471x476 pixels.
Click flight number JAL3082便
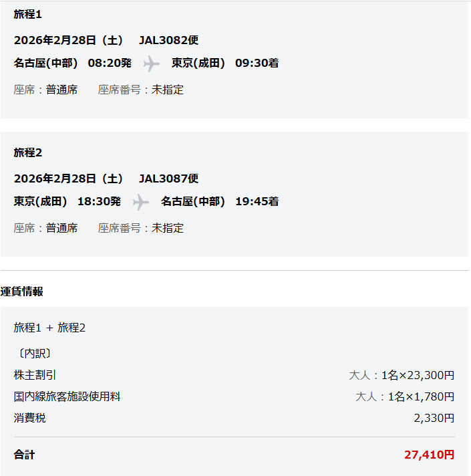[x=168, y=40]
